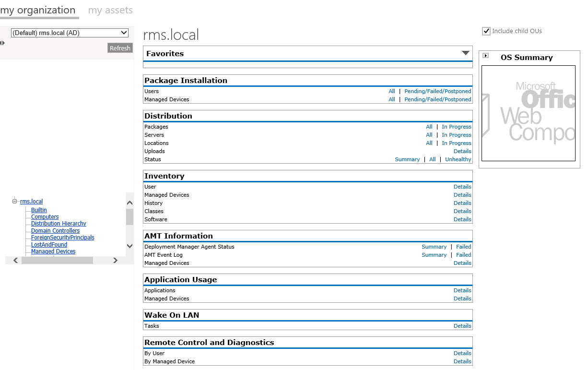Open Summary for Distribution Status
Image resolution: width=588 pixels, height=370 pixels.
click(x=407, y=159)
